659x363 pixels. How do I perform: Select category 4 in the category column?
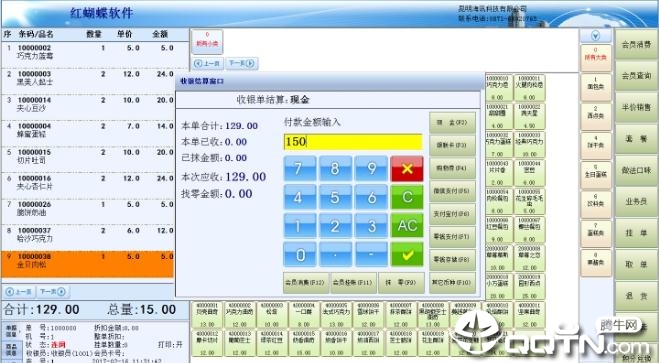tap(596, 145)
